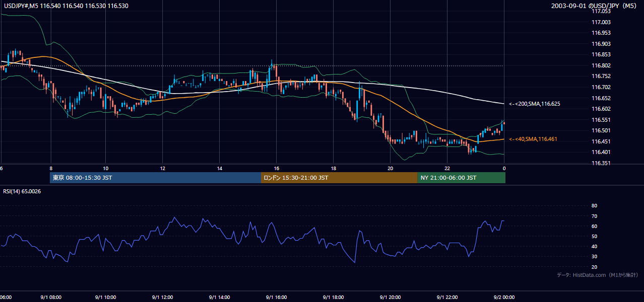This screenshot has width=644, height=302.
Task: Click price axis value 117.003
Action: (x=601, y=22)
